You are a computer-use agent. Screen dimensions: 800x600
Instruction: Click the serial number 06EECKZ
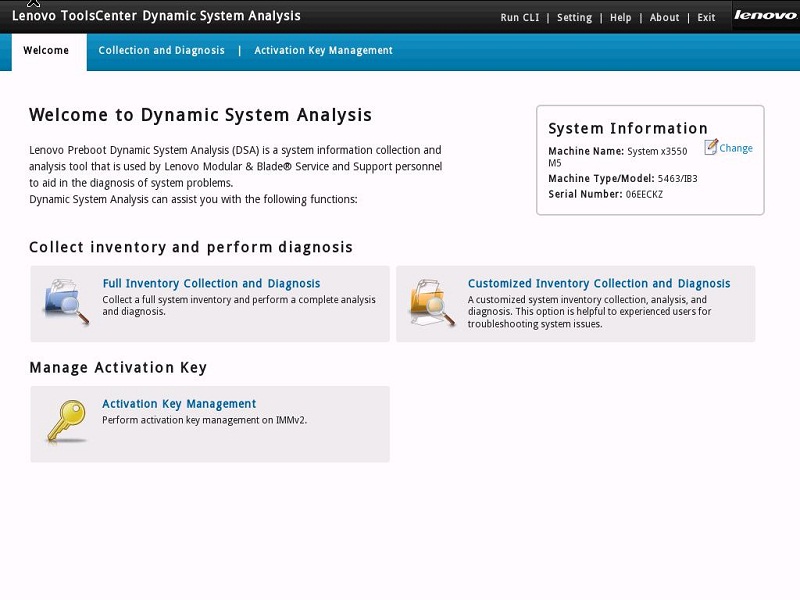point(644,194)
